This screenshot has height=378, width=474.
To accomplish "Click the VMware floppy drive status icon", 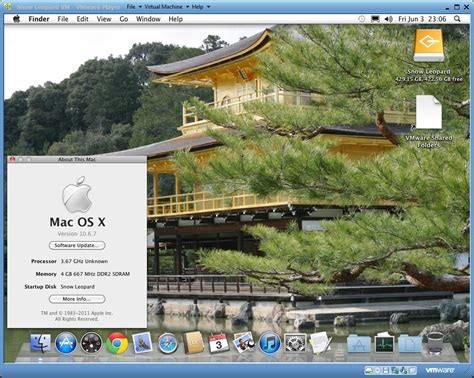I will (386, 370).
